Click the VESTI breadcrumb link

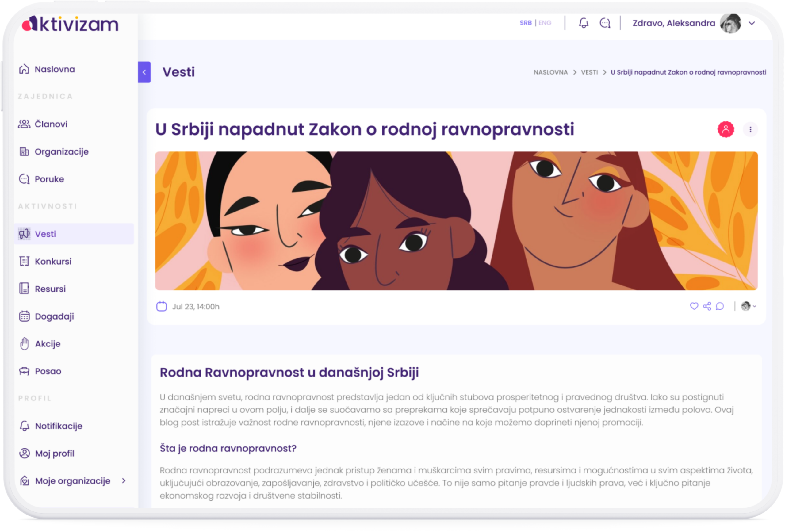pos(589,72)
